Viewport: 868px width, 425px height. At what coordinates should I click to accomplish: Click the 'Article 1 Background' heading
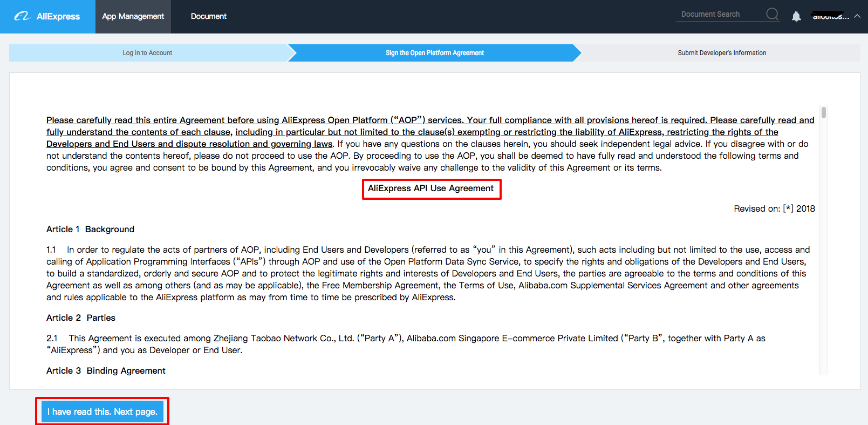(x=90, y=229)
